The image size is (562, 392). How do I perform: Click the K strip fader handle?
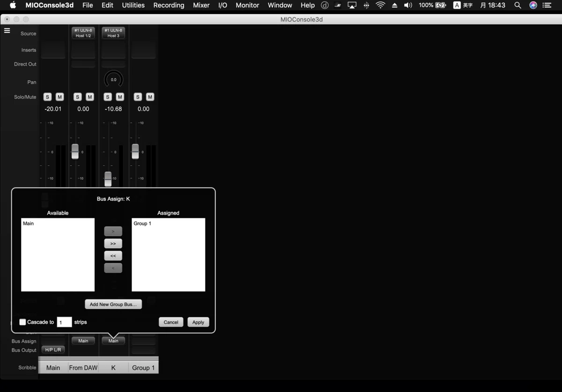108,179
